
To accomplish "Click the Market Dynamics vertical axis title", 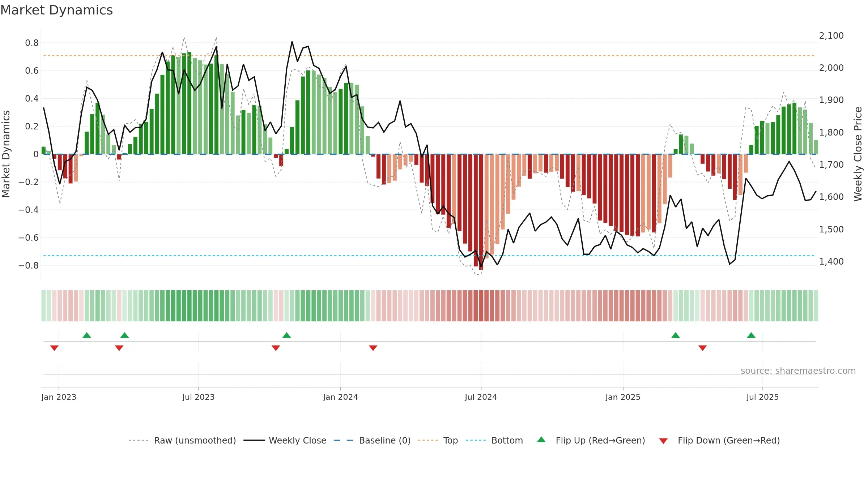I will point(6,154).
